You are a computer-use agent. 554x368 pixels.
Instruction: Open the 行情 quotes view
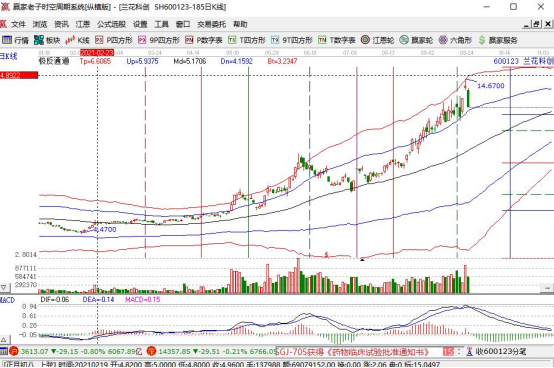(x=15, y=40)
